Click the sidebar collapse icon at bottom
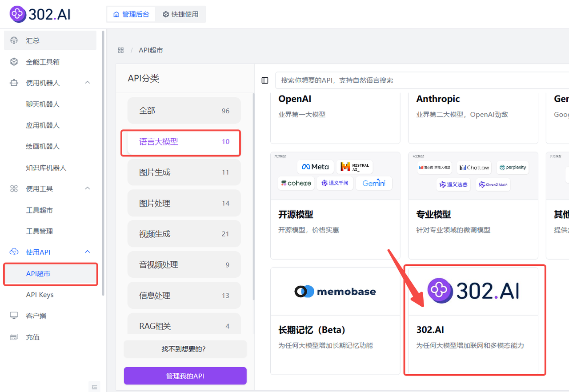The height and width of the screenshot is (392, 569). click(94, 387)
